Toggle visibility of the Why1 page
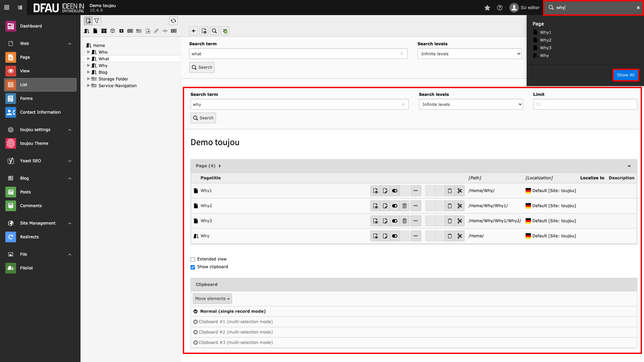Viewport: 644px width, 362px height. coord(395,191)
